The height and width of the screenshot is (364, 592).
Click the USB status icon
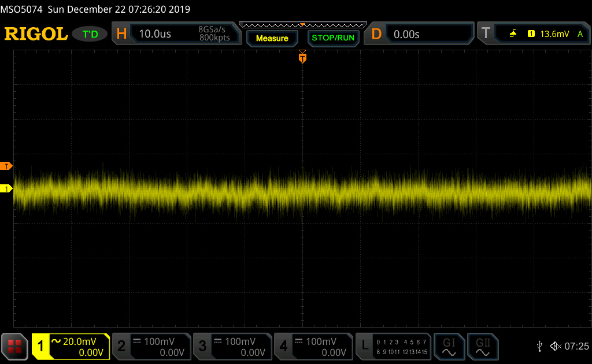[x=539, y=346]
